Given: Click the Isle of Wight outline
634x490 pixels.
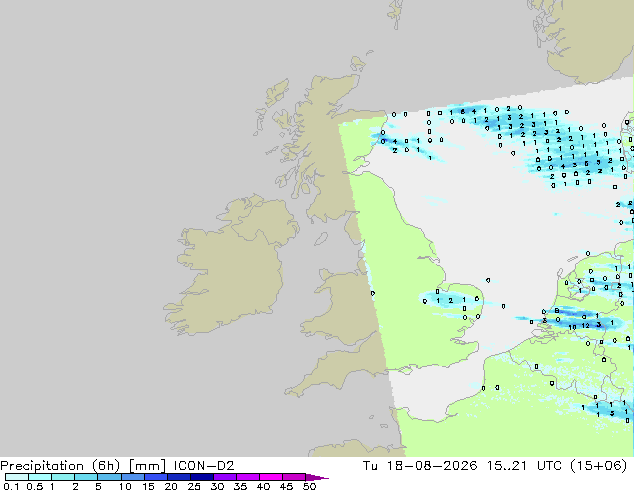Looking at the screenshot, I should [404, 370].
